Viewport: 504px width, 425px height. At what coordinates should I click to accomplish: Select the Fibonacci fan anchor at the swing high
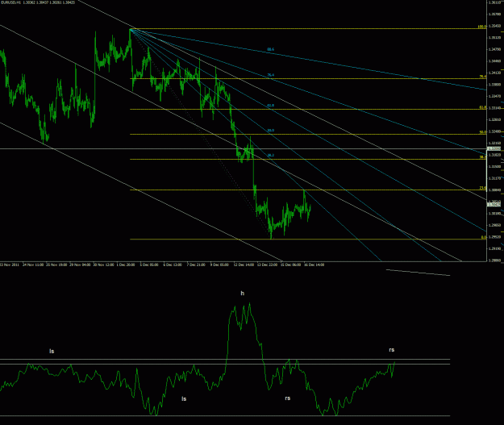(130, 29)
